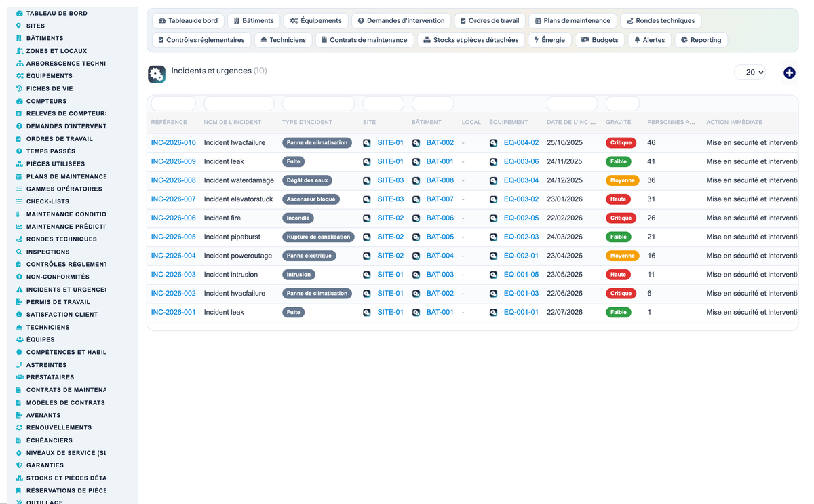This screenshot has width=814, height=504.
Task: Click the Équipes people icon
Action: (x=19, y=340)
